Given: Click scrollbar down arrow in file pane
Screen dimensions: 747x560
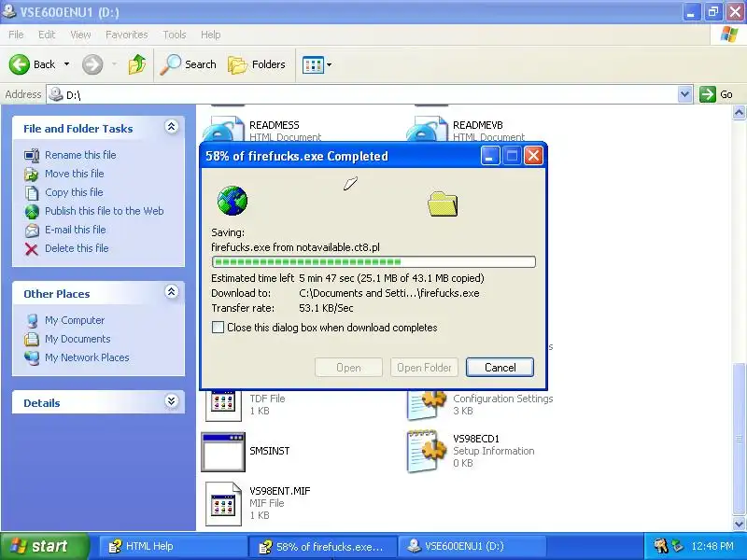Looking at the screenshot, I should pos(739,524).
